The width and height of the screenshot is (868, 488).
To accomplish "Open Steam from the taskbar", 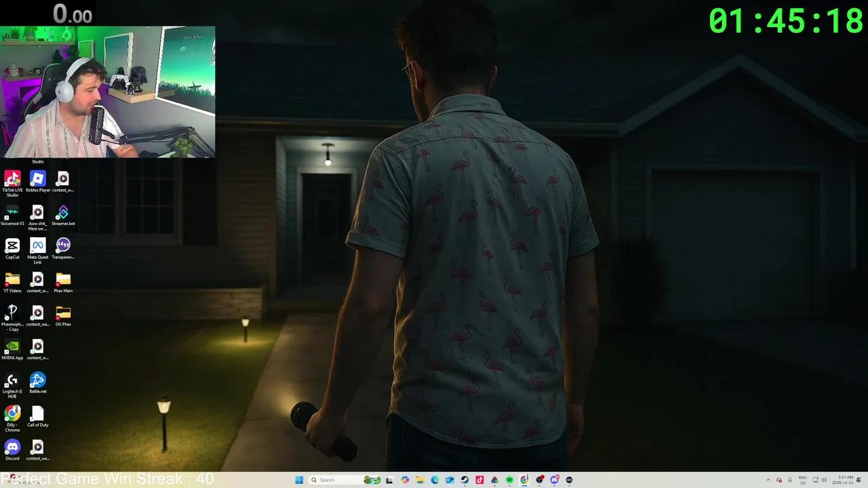I will pyautogui.click(x=465, y=480).
